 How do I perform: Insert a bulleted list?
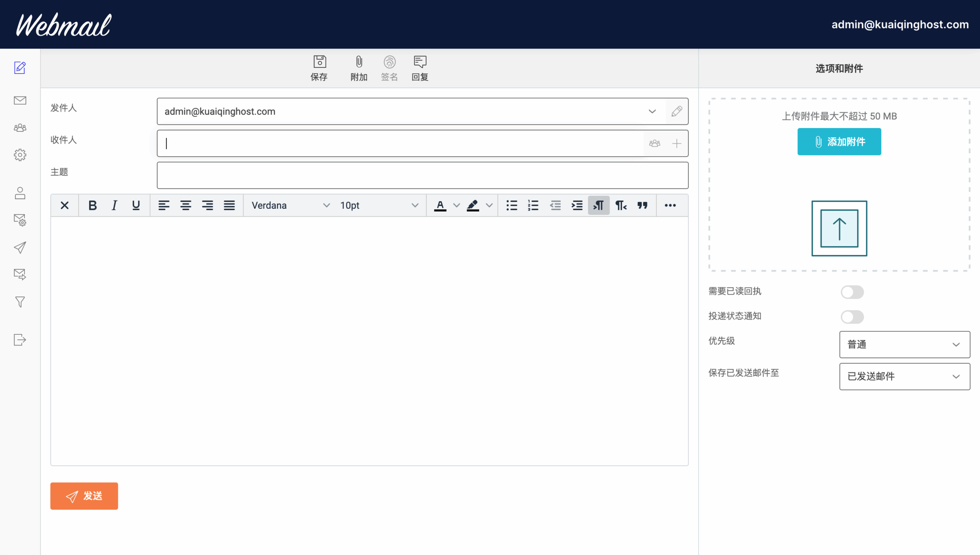511,205
